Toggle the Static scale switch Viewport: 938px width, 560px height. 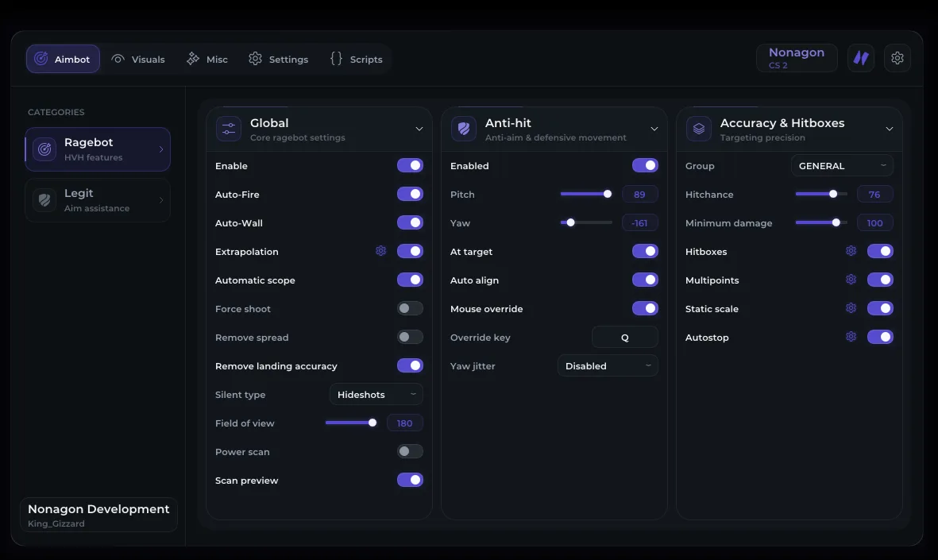880,308
